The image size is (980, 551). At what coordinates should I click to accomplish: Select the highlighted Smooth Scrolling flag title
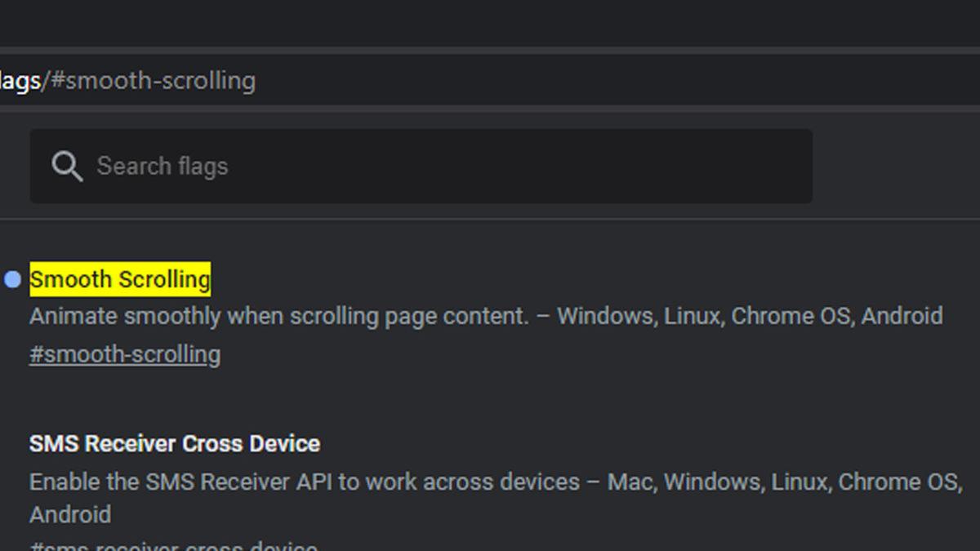tap(120, 279)
